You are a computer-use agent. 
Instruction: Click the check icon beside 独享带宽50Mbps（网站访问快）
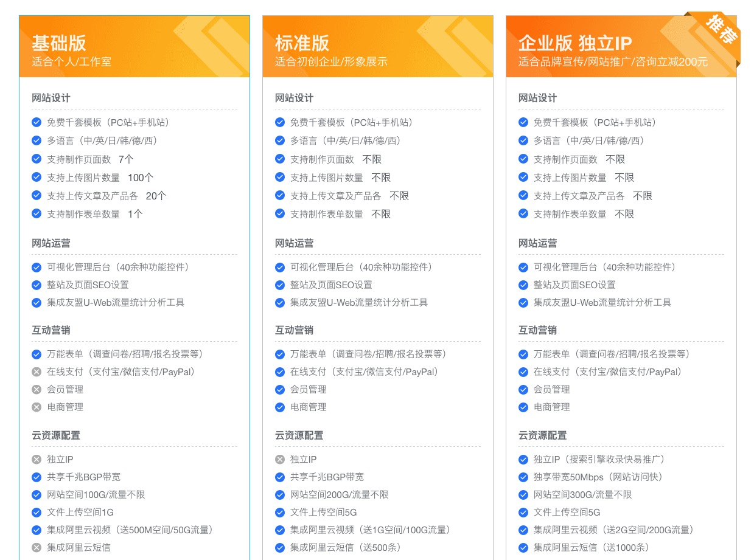coord(523,477)
